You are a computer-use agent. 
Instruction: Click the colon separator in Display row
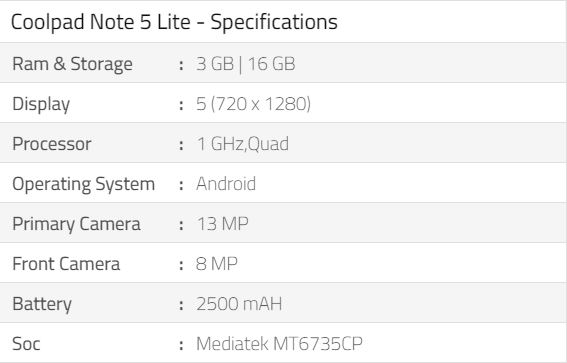(x=181, y=105)
